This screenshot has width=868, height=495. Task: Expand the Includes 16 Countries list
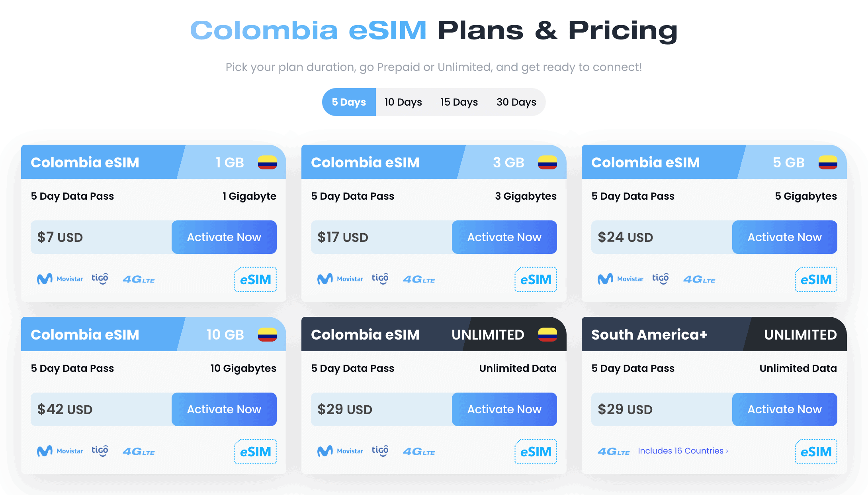tap(682, 450)
